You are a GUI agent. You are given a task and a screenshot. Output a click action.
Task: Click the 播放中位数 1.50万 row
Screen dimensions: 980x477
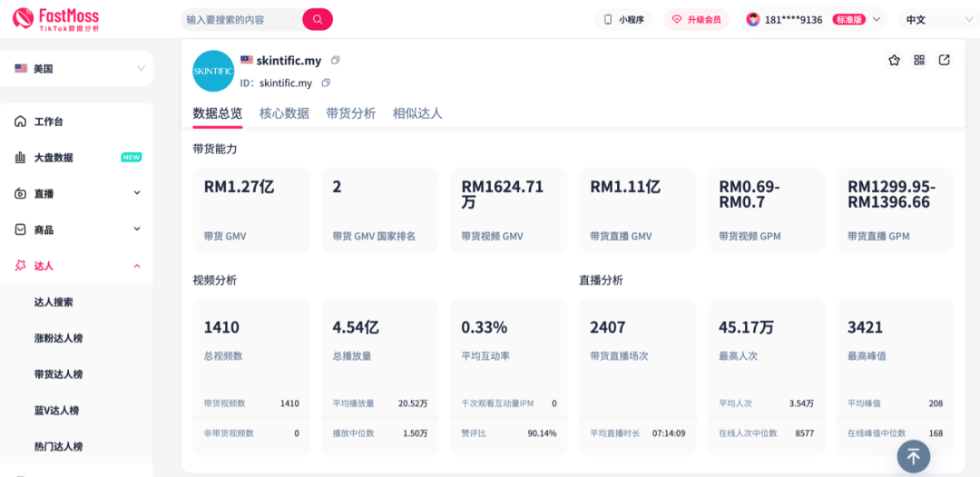tap(380, 433)
